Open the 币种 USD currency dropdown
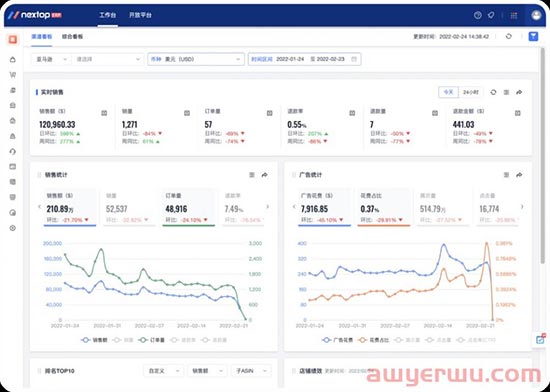 click(196, 59)
